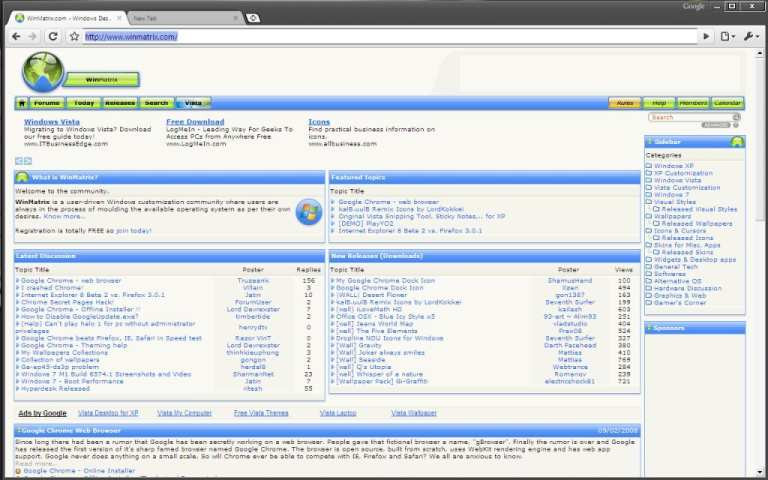Click the yellow nav button next to Help
Viewport: 768px width, 480px height.
(x=624, y=103)
